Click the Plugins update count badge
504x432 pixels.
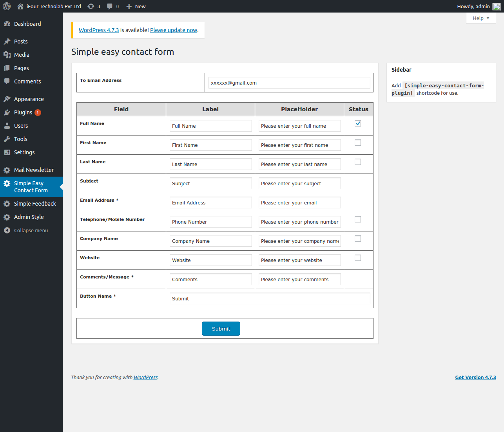(38, 112)
